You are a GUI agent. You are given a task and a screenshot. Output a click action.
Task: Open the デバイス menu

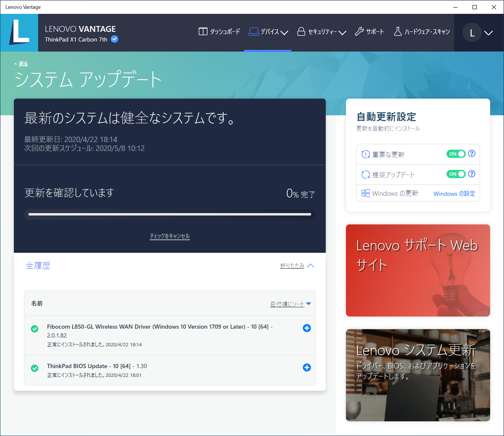tap(268, 32)
